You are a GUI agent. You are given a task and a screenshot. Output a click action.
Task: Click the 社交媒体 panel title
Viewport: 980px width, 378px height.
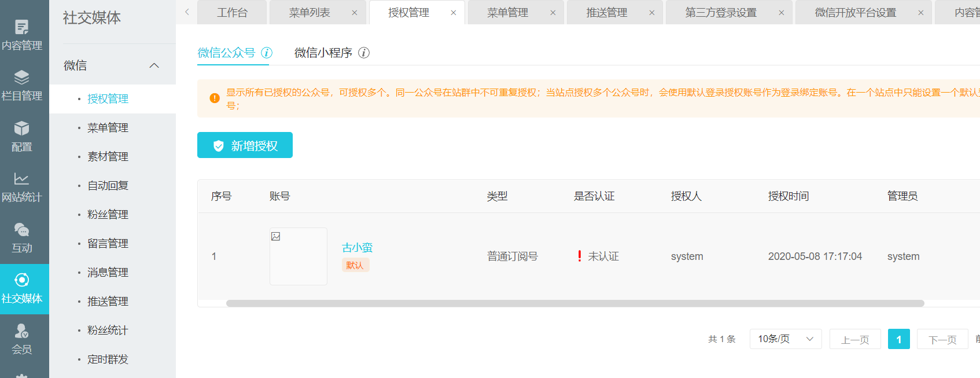click(x=92, y=18)
